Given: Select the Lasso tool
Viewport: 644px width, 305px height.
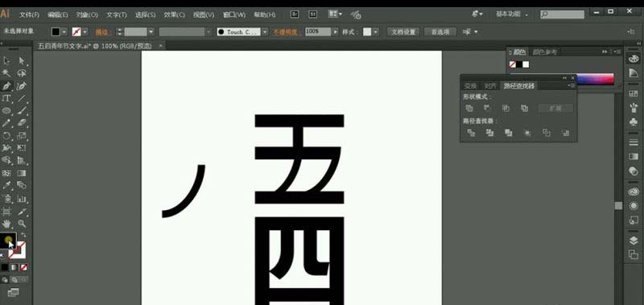Looking at the screenshot, I should (x=22, y=73).
